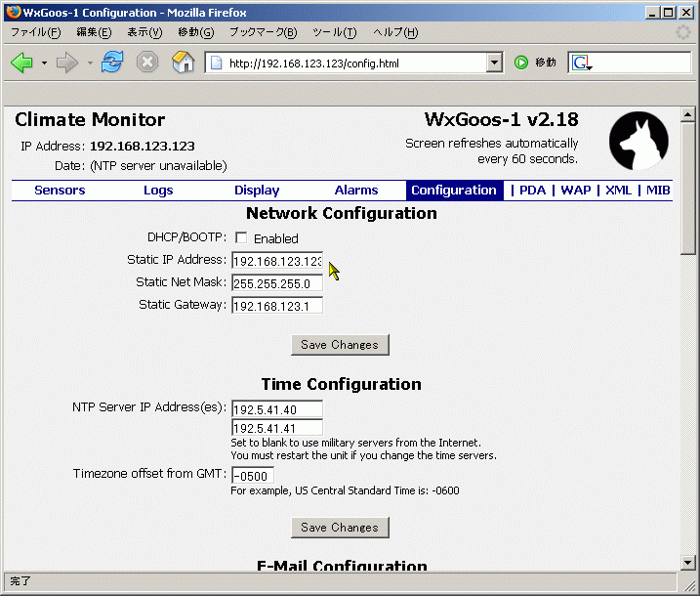Reload the page with refresh icon
700x596 pixels.
coord(112,62)
